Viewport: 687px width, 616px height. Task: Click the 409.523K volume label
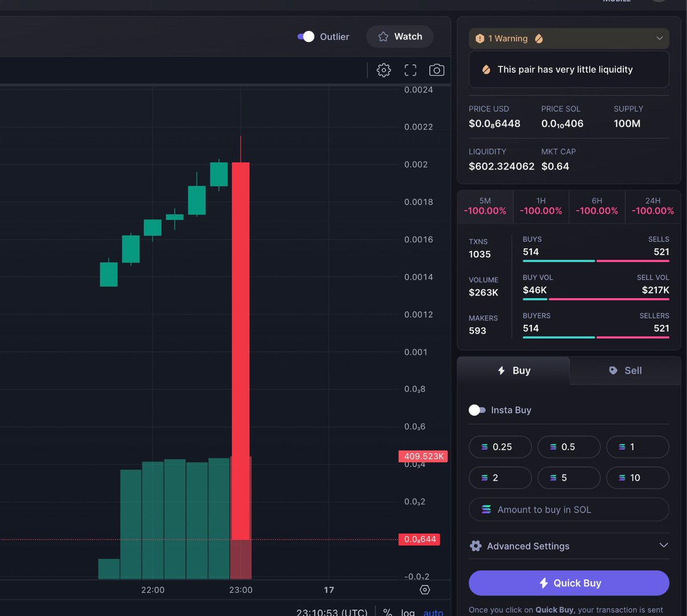click(x=423, y=456)
